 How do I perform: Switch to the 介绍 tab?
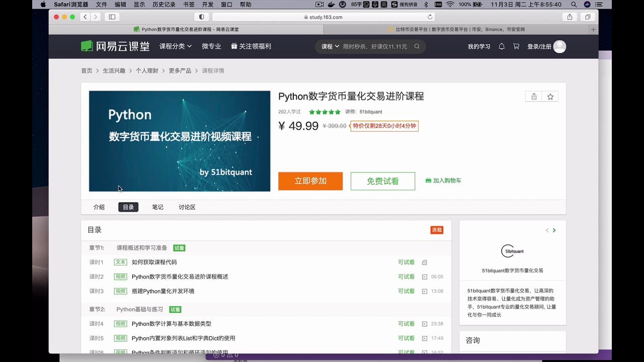99,207
